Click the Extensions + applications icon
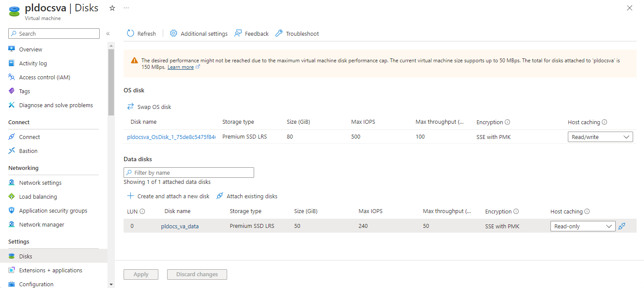The image size is (644, 288). [x=12, y=270]
